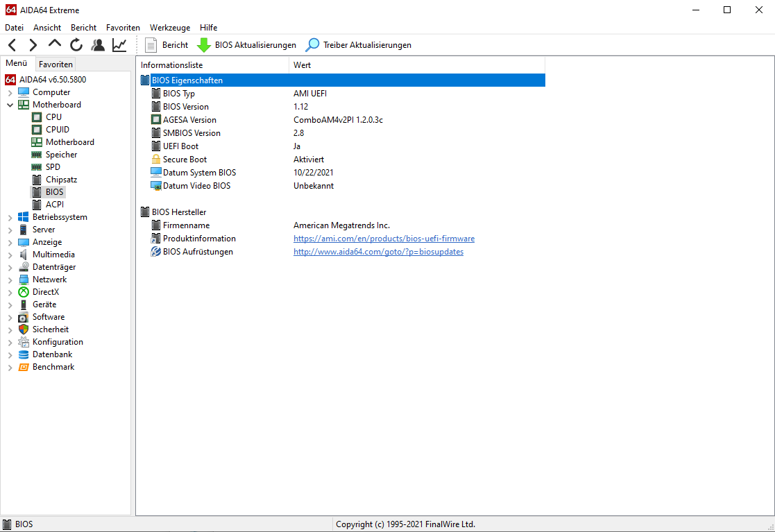Open the Datei menu
Image resolution: width=775 pixels, height=532 pixels.
pyautogui.click(x=15, y=28)
